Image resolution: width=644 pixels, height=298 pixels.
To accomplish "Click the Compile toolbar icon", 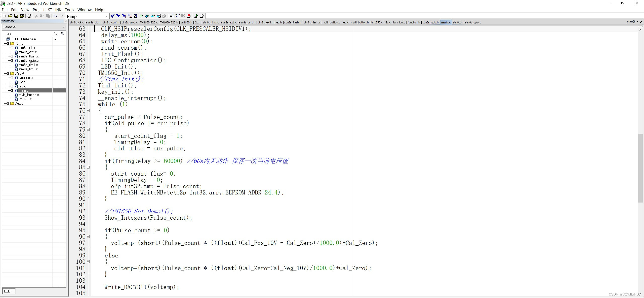I will [172, 16].
